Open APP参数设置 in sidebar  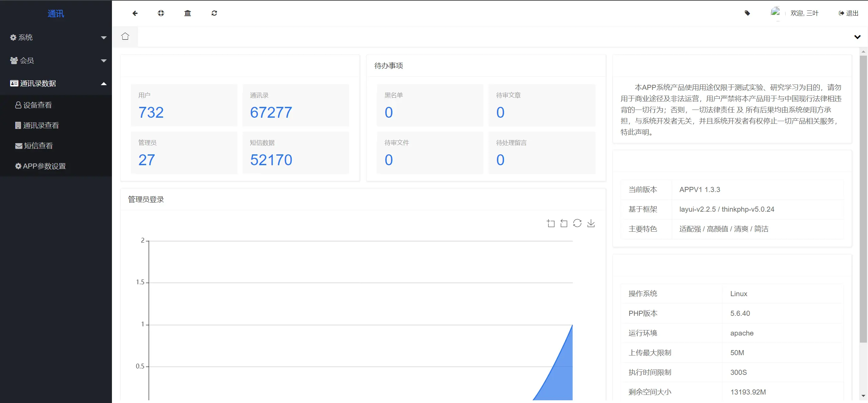tap(44, 166)
